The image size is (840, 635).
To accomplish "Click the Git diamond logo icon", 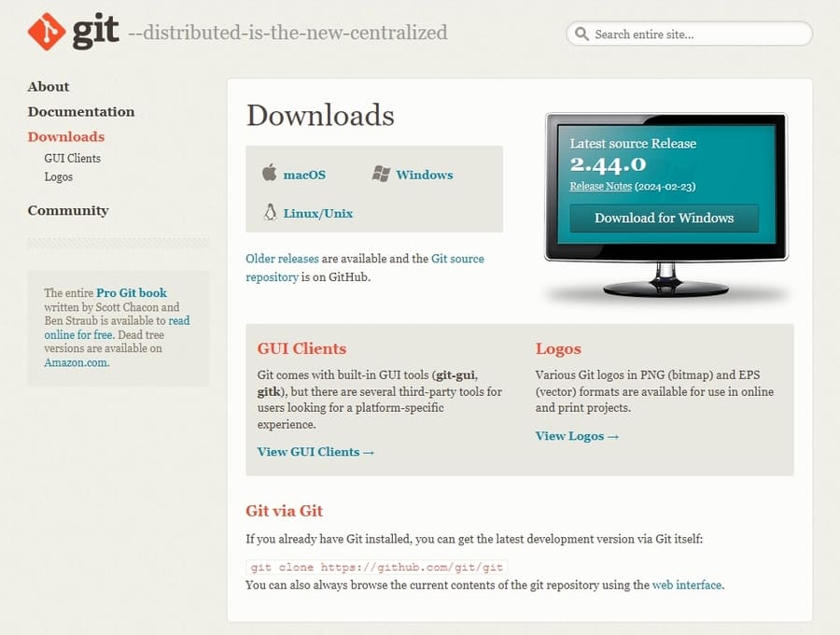I will coord(46,32).
